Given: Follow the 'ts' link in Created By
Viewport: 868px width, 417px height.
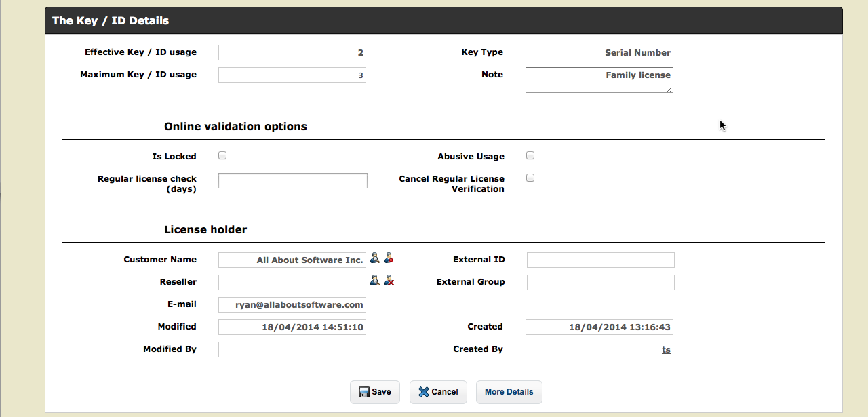Looking at the screenshot, I should coord(666,350).
